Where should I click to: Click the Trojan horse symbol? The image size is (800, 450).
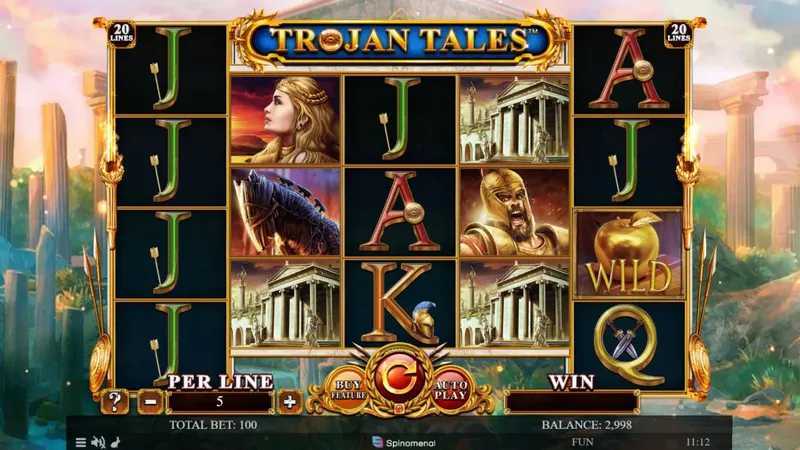click(x=285, y=212)
